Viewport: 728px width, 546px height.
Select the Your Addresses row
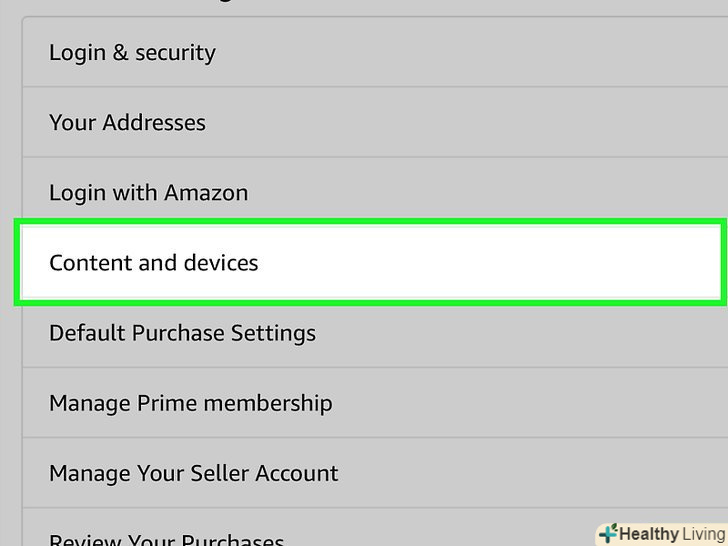point(370,123)
